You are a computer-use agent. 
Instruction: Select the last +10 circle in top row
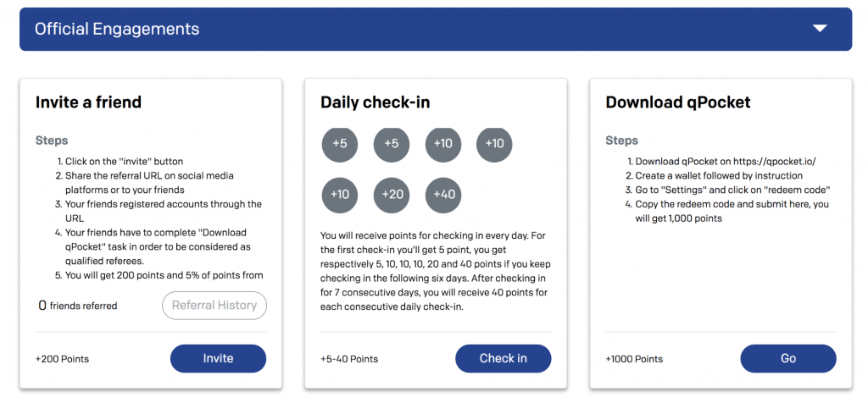pos(494,144)
